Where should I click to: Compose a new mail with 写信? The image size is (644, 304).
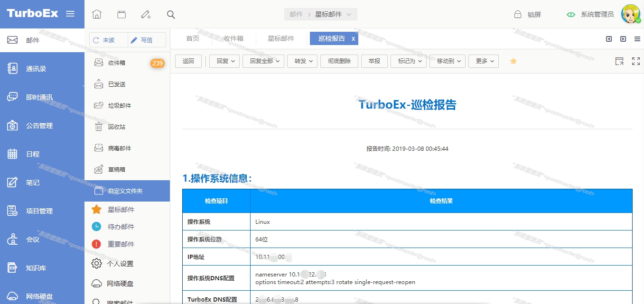(x=147, y=40)
